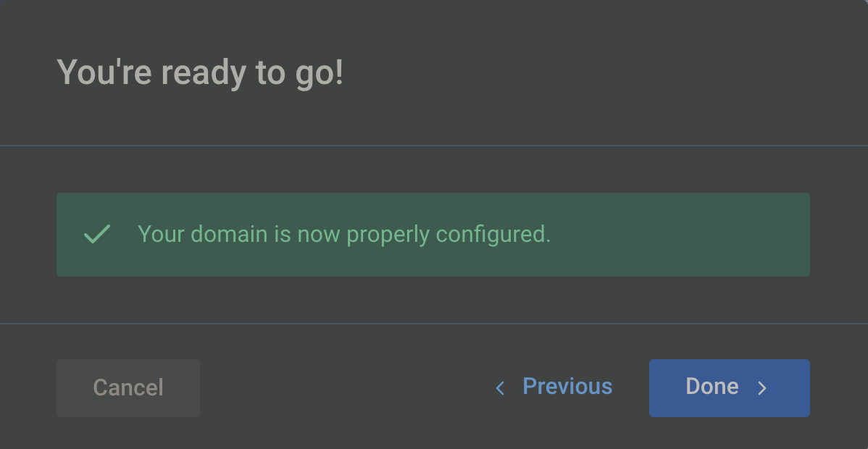Click the green success checkmark icon
This screenshot has width=868, height=449.
click(96, 234)
